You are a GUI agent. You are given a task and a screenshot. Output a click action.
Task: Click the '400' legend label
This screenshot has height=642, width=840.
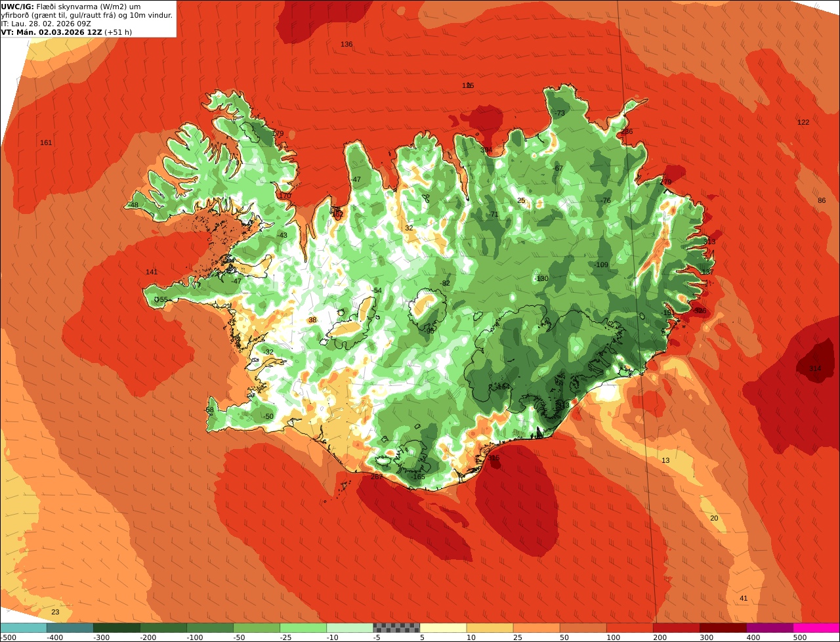tap(753, 637)
